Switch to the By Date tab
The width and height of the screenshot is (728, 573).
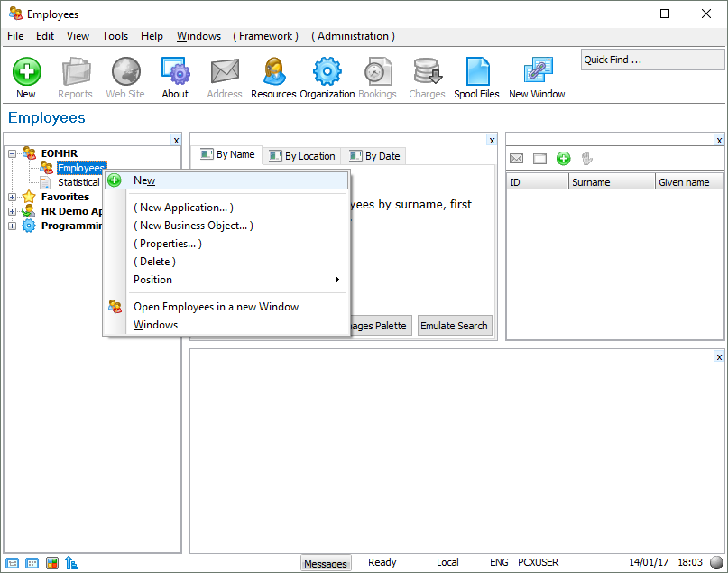374,156
